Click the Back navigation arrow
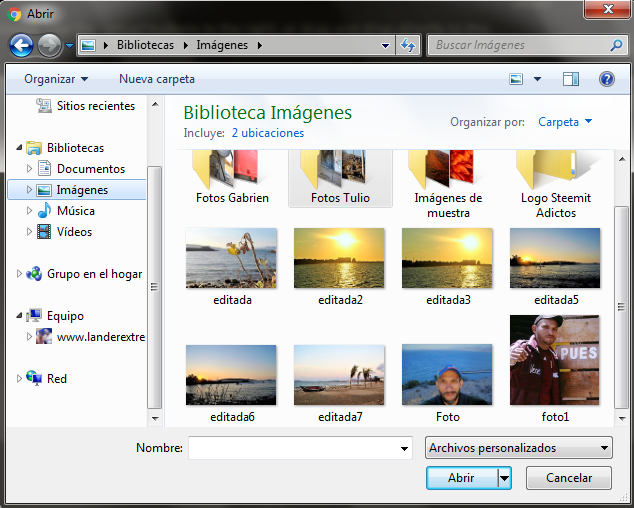634x508 pixels. click(x=21, y=45)
